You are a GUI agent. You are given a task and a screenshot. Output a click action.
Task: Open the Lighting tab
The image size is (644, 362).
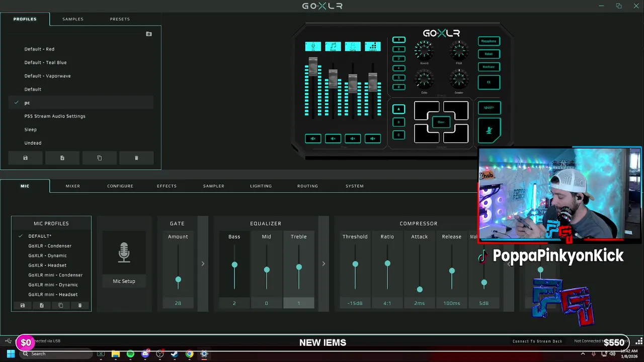pyautogui.click(x=261, y=186)
